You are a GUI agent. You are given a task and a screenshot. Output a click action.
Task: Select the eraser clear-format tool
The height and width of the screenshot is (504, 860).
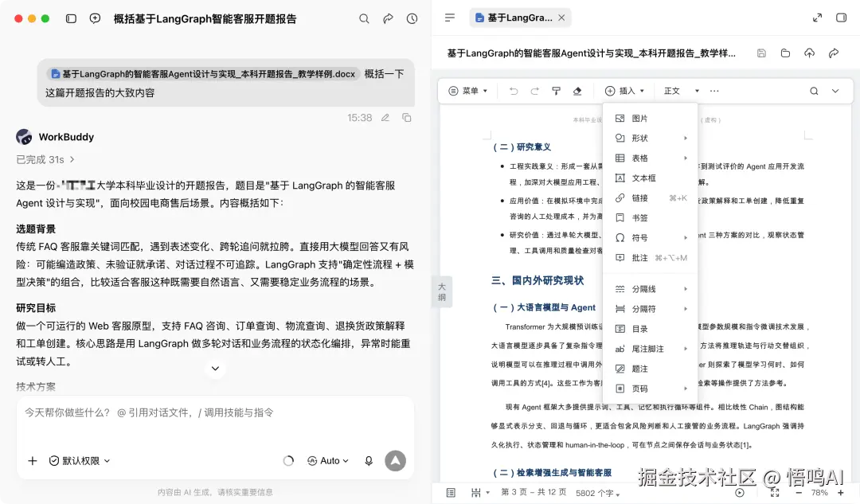point(577,91)
